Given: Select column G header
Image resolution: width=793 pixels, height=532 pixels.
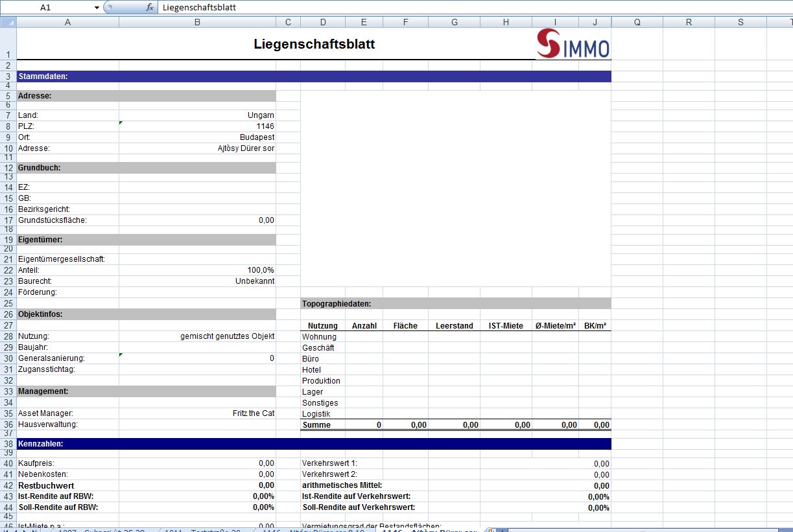Looking at the screenshot, I should click(x=455, y=22).
